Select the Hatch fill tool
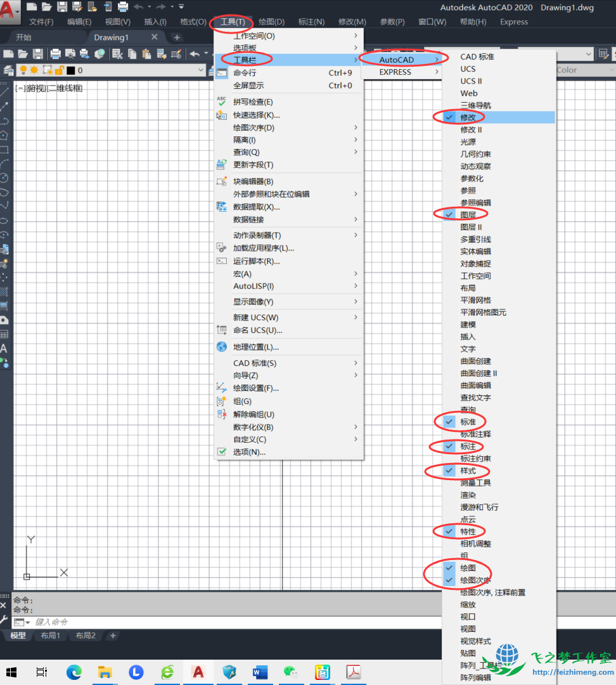 point(4,291)
